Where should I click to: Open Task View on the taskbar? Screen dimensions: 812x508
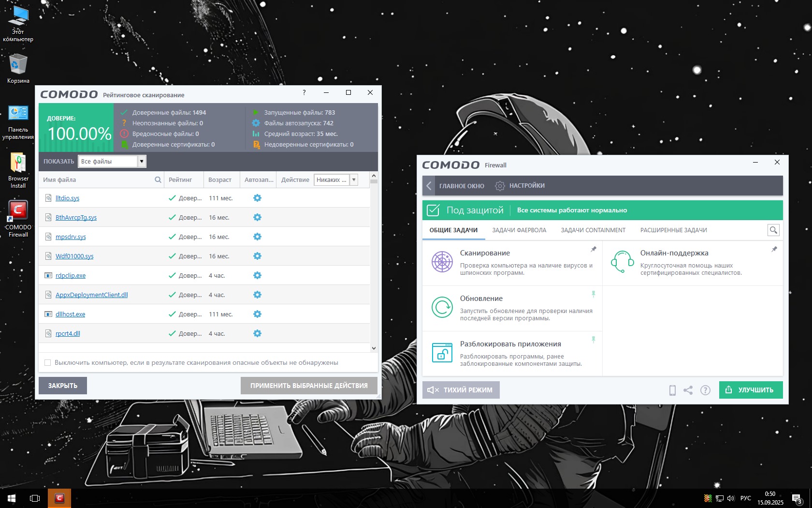35,498
